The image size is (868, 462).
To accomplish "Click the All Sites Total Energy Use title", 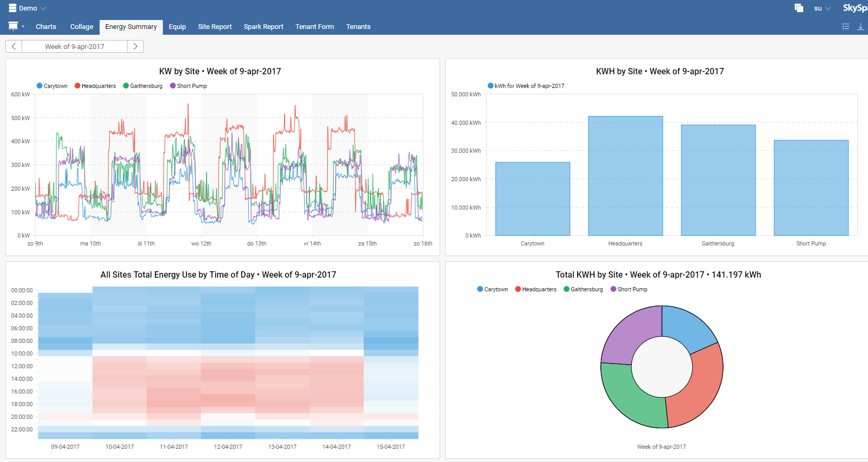I will (x=218, y=274).
